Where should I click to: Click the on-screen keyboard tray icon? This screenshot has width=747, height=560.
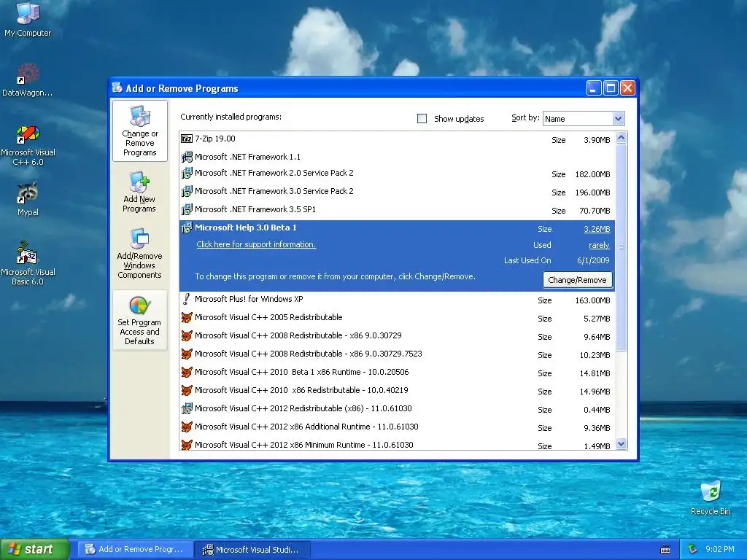coord(665,550)
